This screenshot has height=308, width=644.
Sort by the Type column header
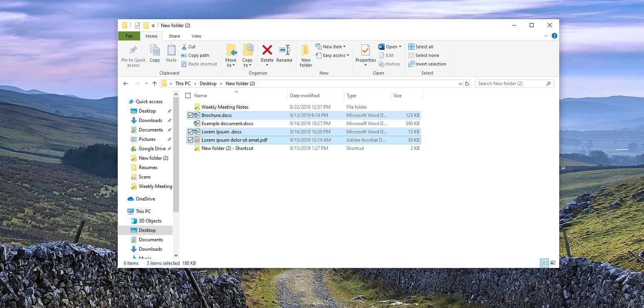click(x=351, y=96)
